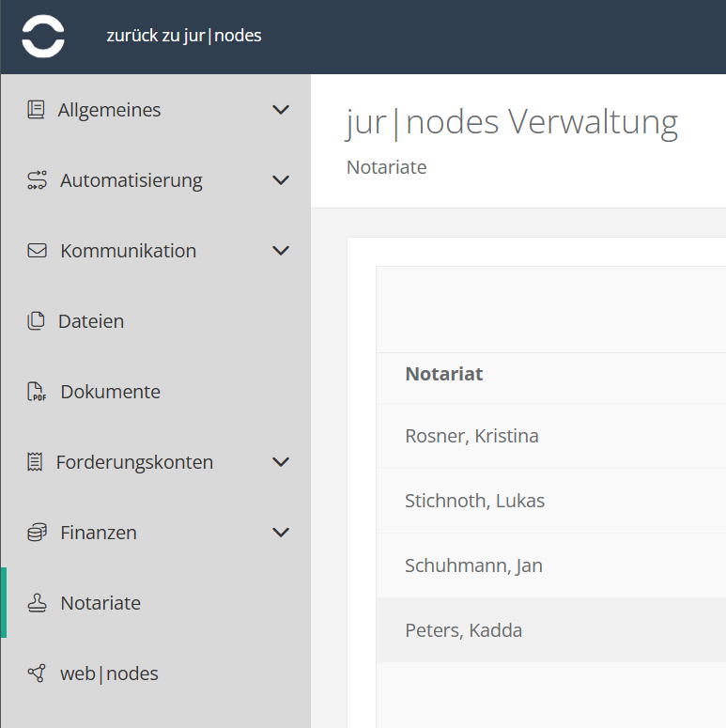
Task: Open the web|nodes menu item
Action: (109, 674)
